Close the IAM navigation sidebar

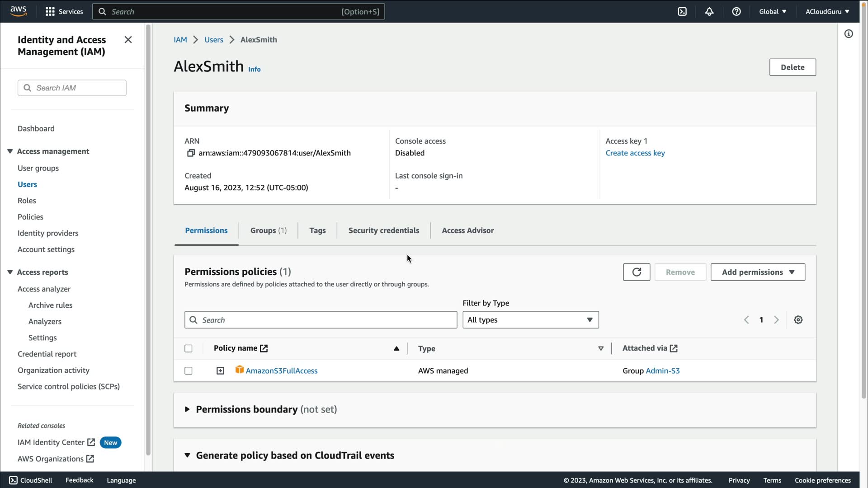point(128,40)
